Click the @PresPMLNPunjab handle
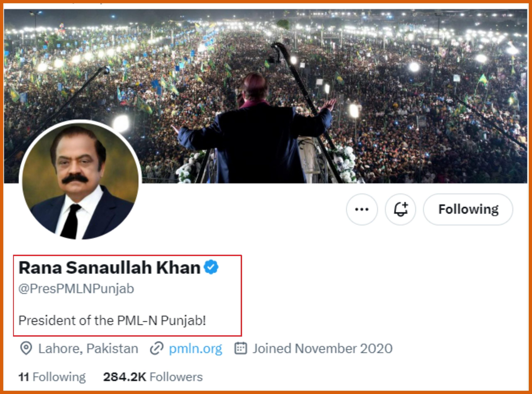Image resolution: width=532 pixels, height=394 pixels. pos(76,289)
